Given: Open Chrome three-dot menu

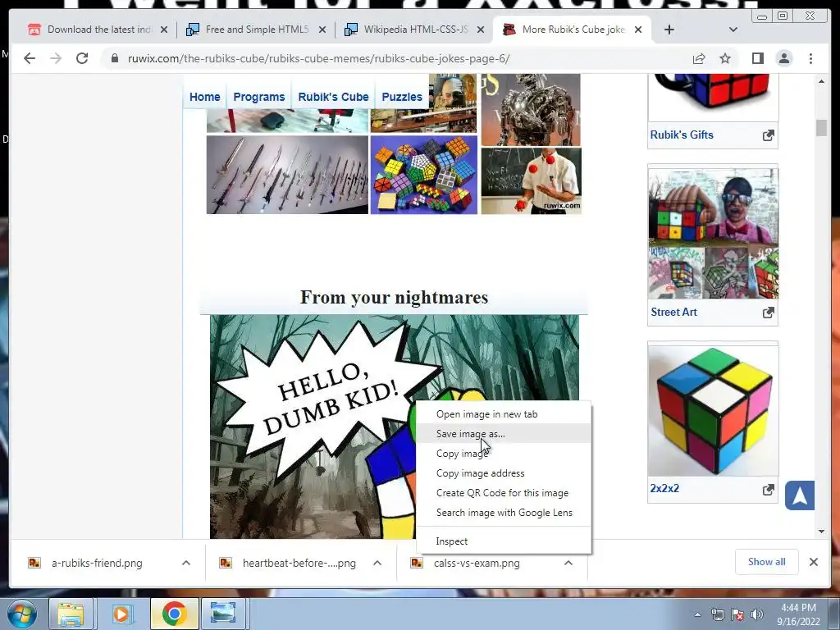Looking at the screenshot, I should pos(810,58).
